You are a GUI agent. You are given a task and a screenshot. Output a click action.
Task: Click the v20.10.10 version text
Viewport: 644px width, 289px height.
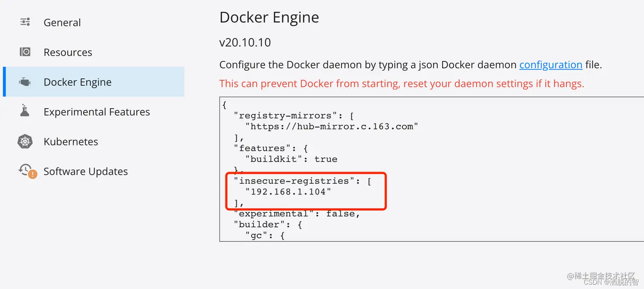[x=245, y=43]
